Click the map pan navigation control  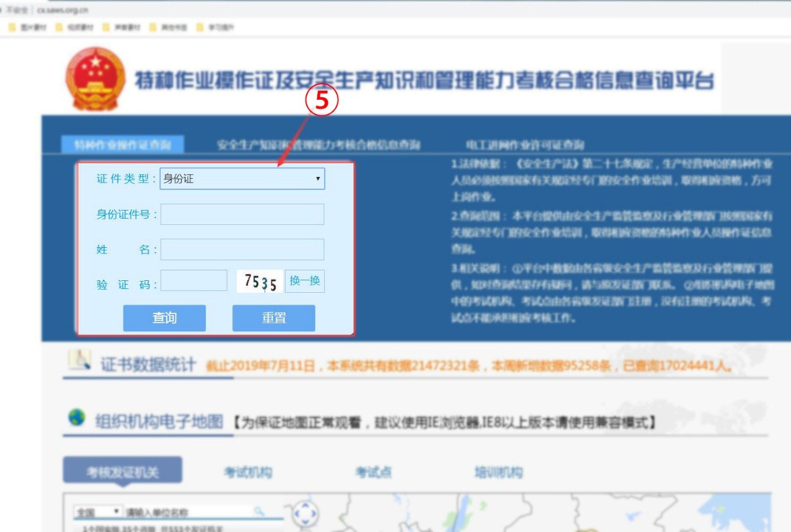pyautogui.click(x=305, y=513)
